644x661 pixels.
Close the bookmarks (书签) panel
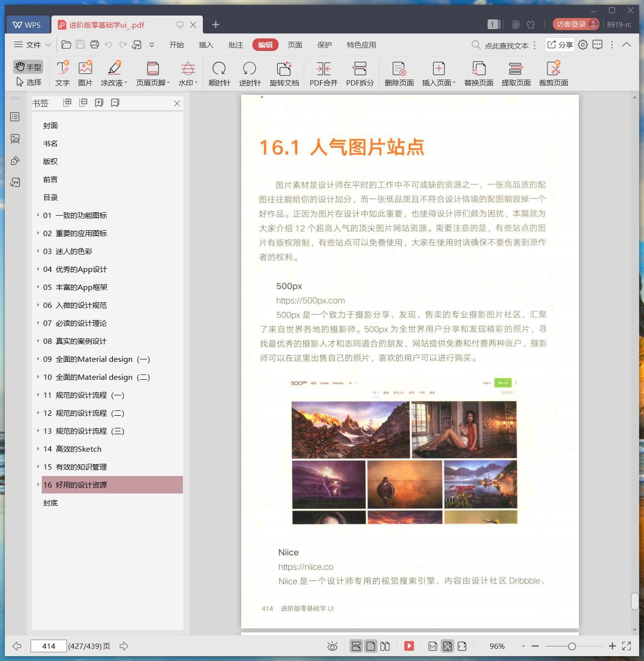click(177, 103)
